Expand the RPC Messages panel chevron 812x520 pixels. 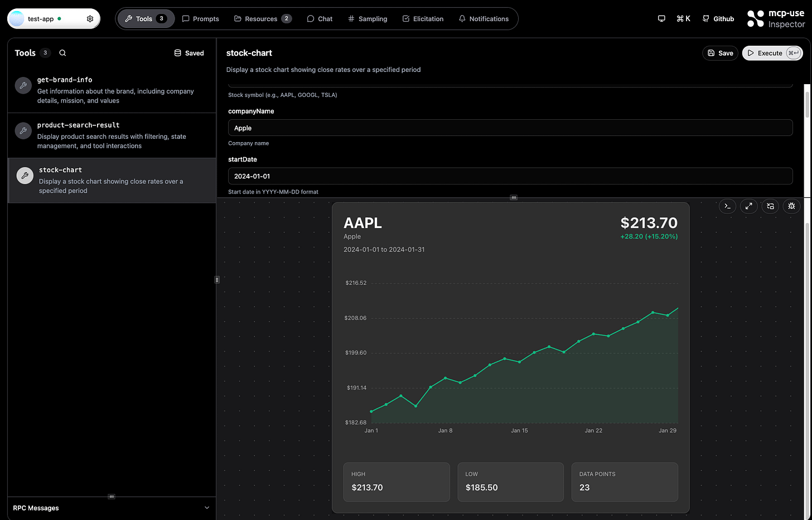tap(207, 508)
